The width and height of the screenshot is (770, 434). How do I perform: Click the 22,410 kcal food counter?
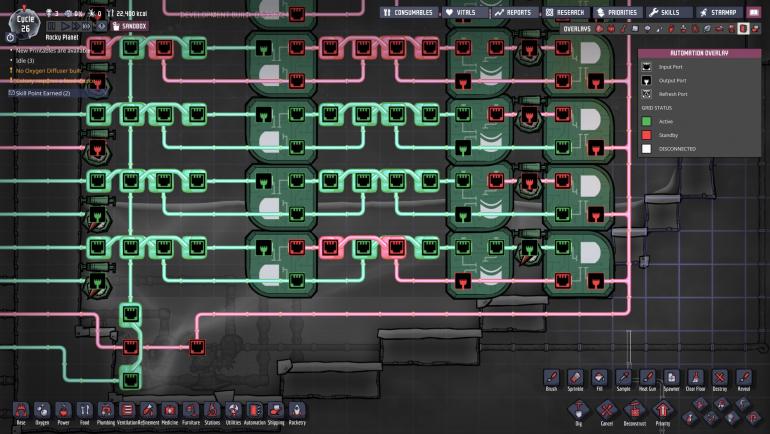pos(127,13)
